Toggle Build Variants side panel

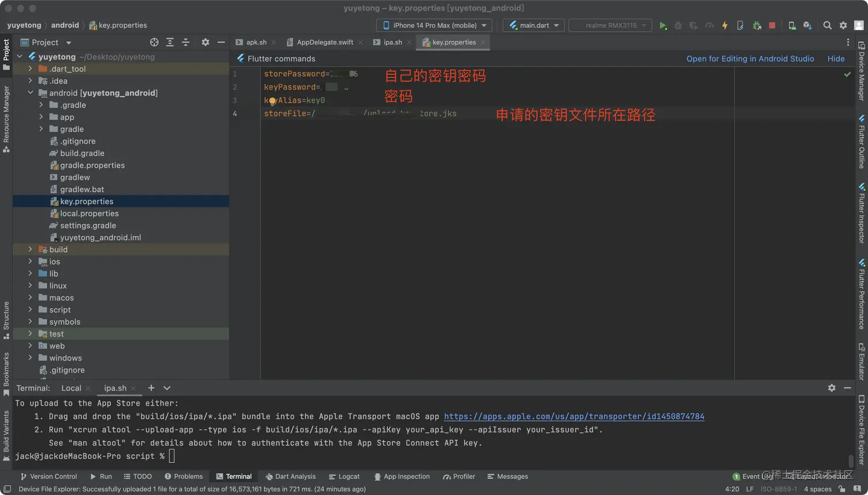pyautogui.click(x=6, y=435)
